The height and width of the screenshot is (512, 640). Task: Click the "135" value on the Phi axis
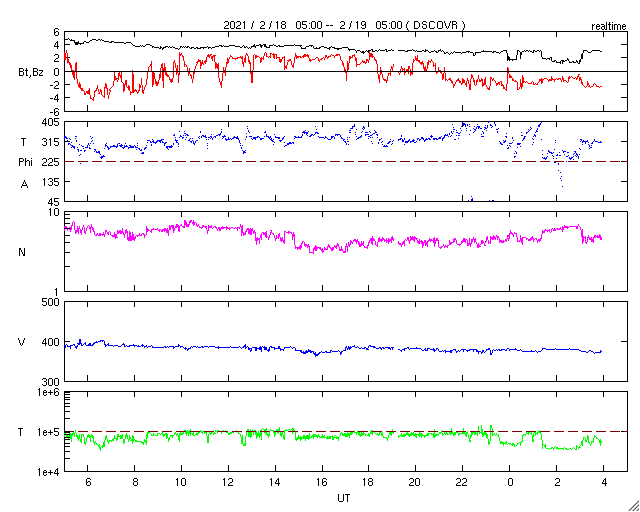coord(51,182)
